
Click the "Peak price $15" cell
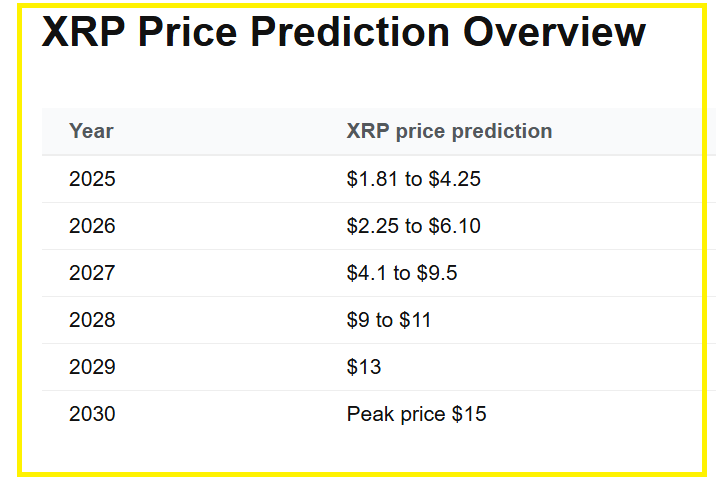coord(416,414)
